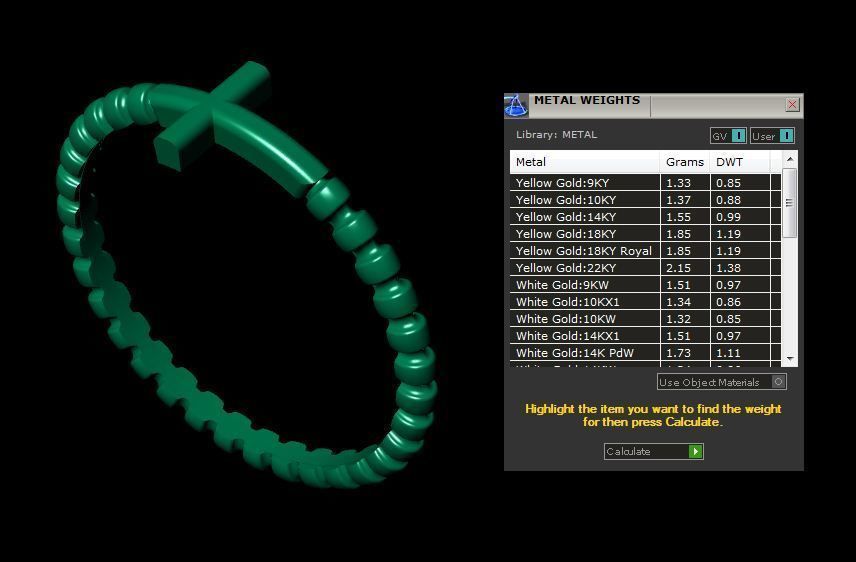Select the White Gold:14K PdW row
The width and height of the screenshot is (856, 562).
(x=646, y=352)
